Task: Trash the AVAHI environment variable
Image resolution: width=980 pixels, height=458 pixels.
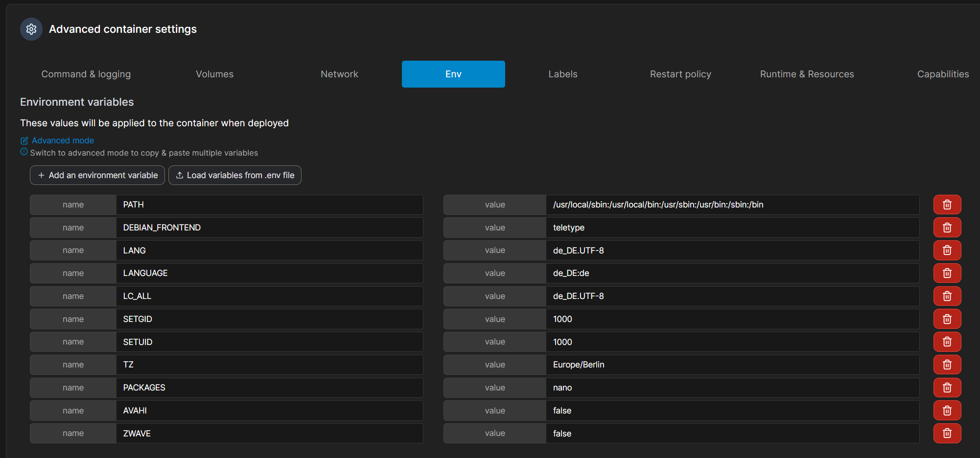Action: point(947,411)
